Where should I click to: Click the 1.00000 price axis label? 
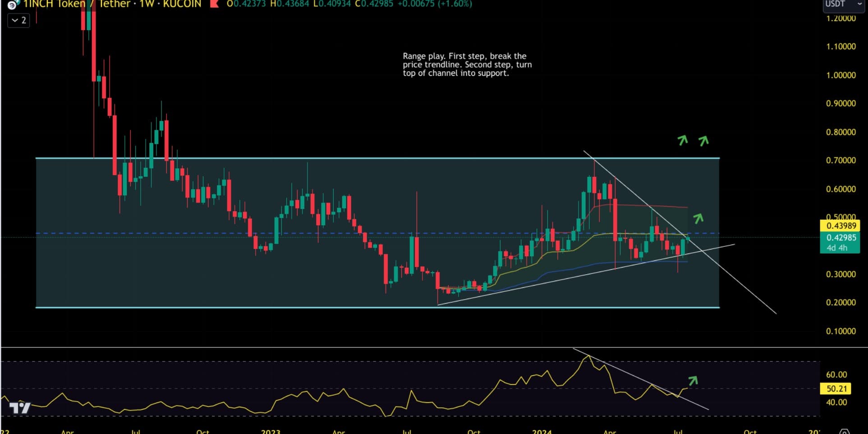point(841,75)
